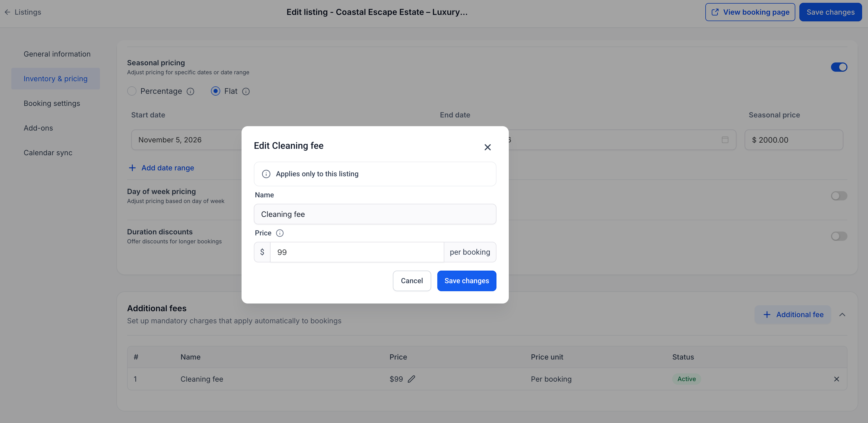Click Cancel in the dialog

(x=412, y=281)
